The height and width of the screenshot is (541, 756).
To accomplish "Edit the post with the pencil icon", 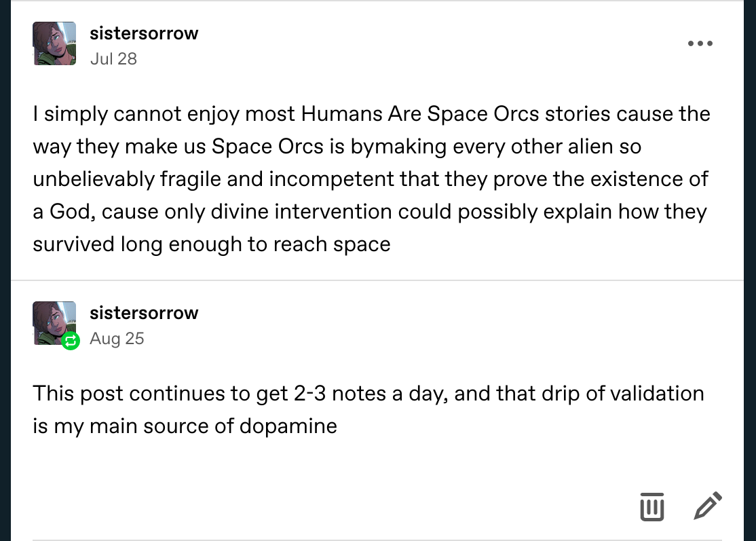I will [708, 506].
